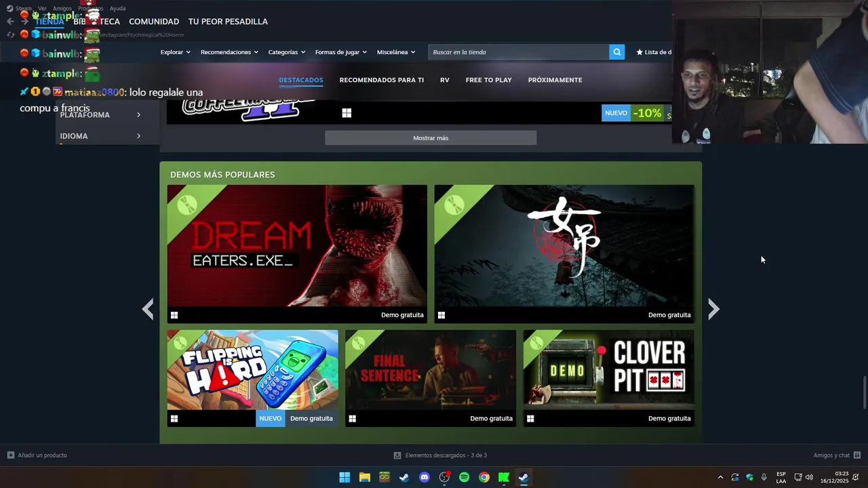Screen dimensions: 868x488
Task: Expand the IDIOMA filter section
Action: click(x=100, y=136)
